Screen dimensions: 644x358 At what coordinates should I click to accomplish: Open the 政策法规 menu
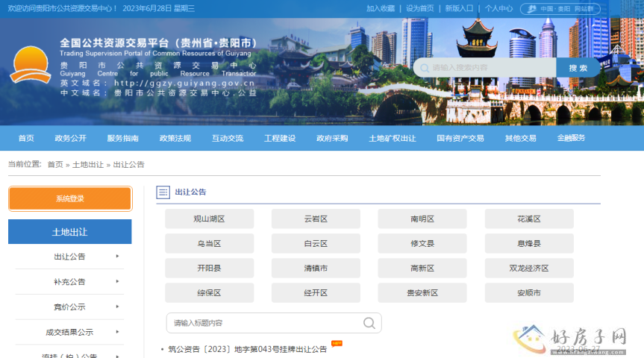click(x=175, y=139)
